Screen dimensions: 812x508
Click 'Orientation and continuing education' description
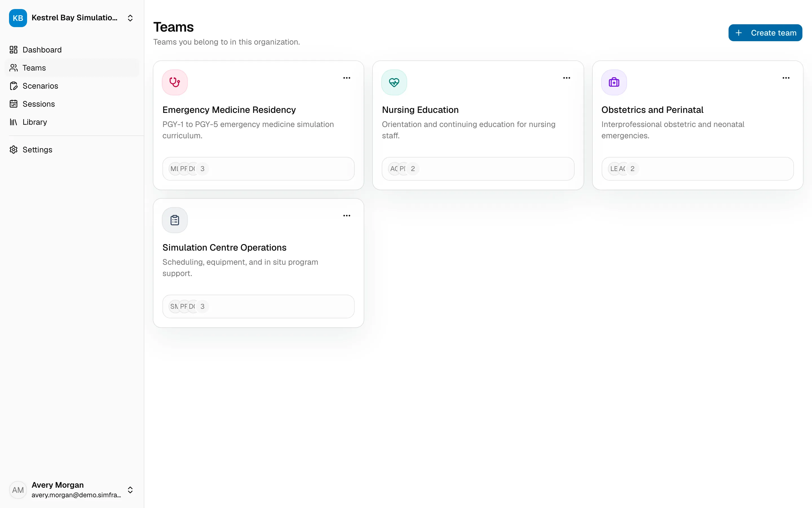click(468, 130)
